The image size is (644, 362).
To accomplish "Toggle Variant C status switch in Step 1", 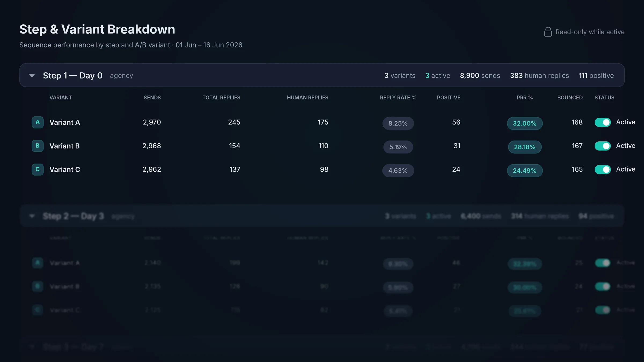I will (603, 169).
